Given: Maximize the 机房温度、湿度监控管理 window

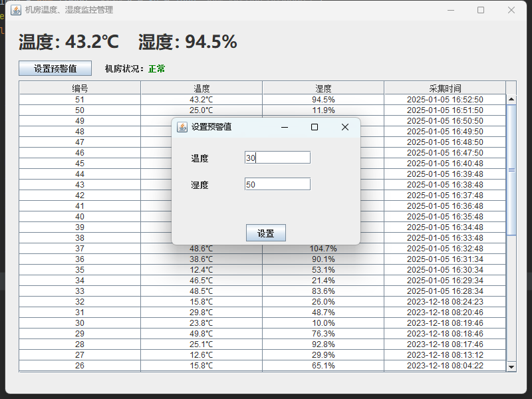Looking at the screenshot, I should pyautogui.click(x=481, y=10).
